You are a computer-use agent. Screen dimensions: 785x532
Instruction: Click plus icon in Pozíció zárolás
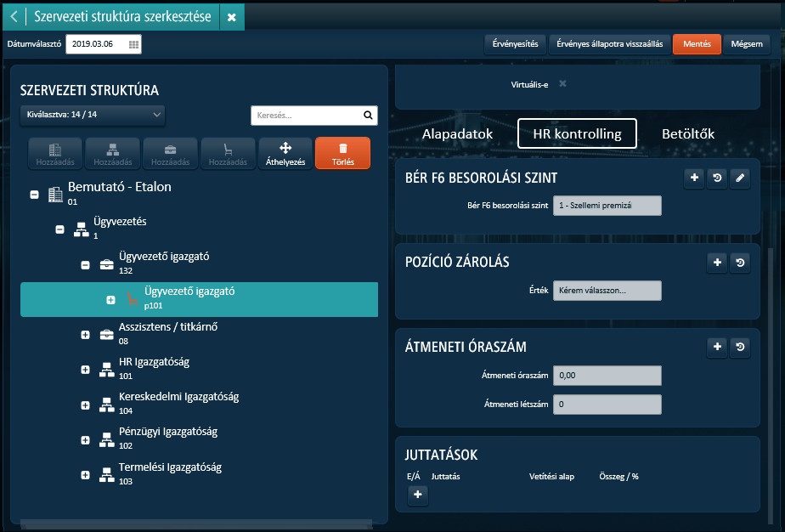click(717, 263)
